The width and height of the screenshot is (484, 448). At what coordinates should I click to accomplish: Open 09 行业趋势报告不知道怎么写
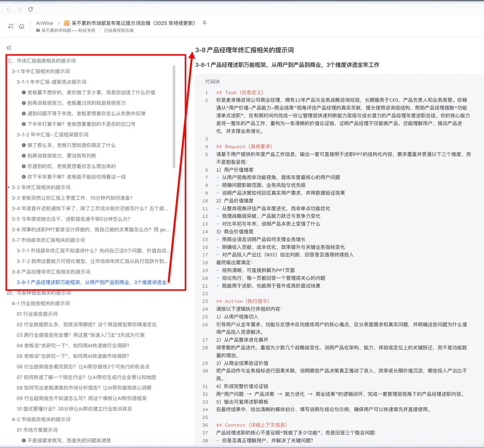coord(81,398)
